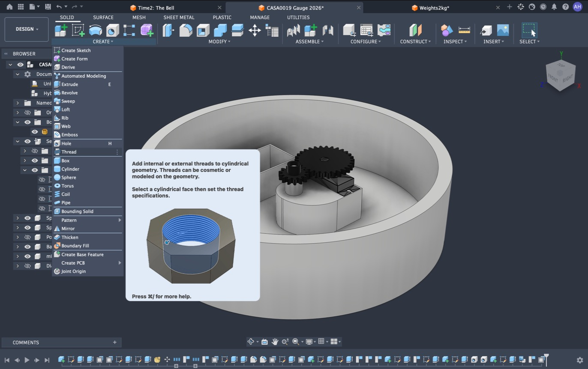The height and width of the screenshot is (369, 588).
Task: Hide the 'Ba' component via its eye
Action: pyautogui.click(x=27, y=247)
